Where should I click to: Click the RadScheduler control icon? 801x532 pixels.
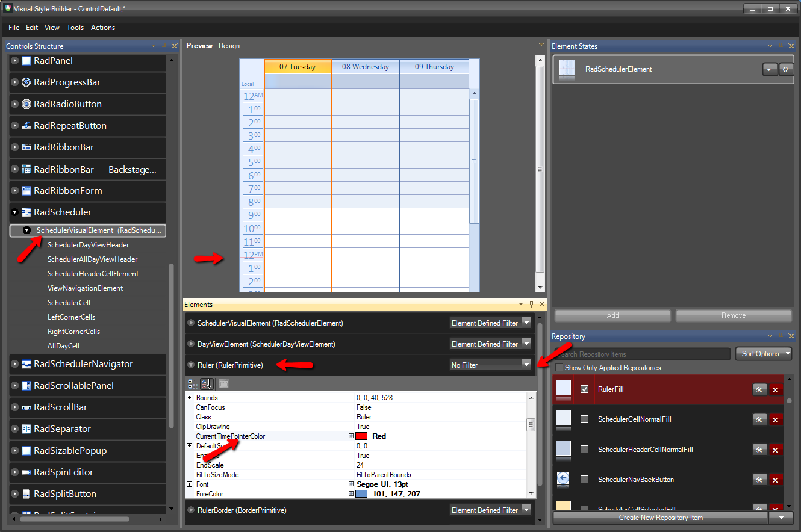coord(26,212)
